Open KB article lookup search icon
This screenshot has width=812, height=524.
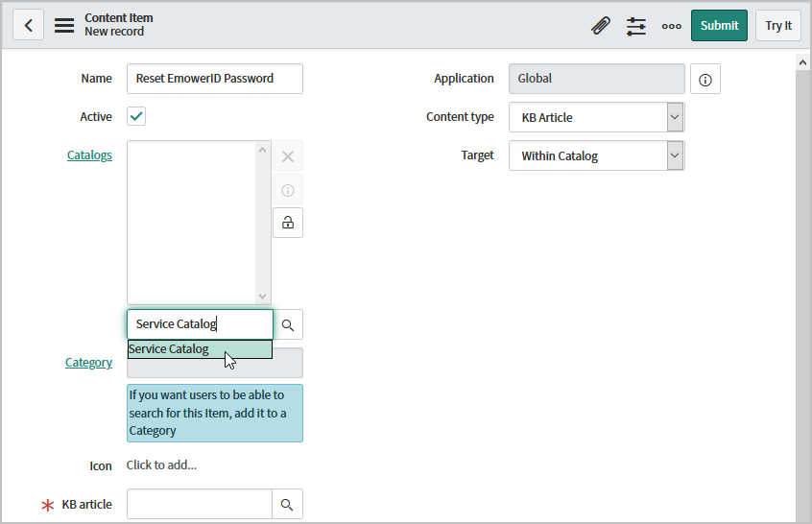[288, 505]
